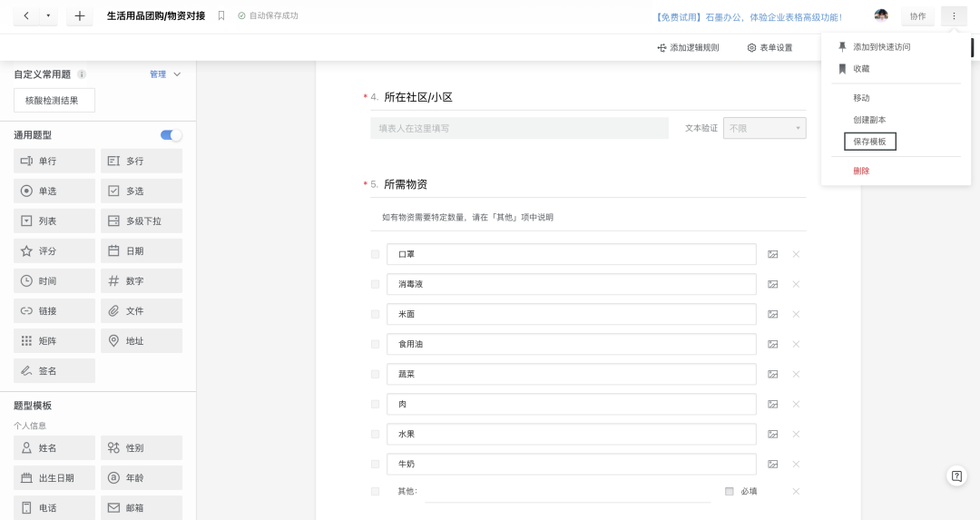Add the 姓名 template question
The width and height of the screenshot is (980, 520).
click(x=54, y=447)
